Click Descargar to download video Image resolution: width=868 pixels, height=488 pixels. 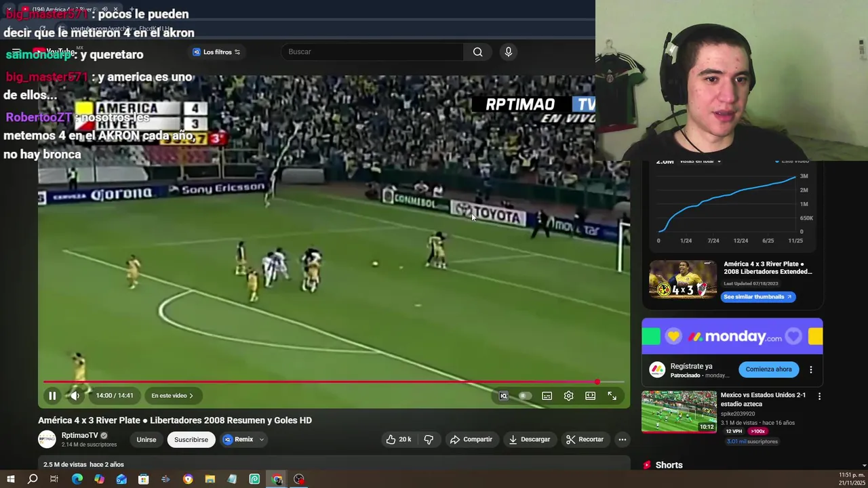(x=529, y=440)
